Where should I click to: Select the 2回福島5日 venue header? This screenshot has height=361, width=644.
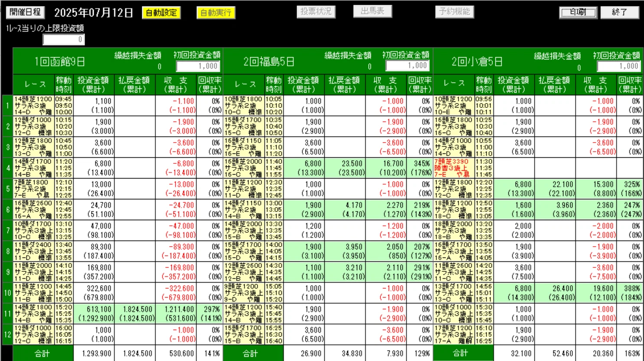[x=269, y=62]
